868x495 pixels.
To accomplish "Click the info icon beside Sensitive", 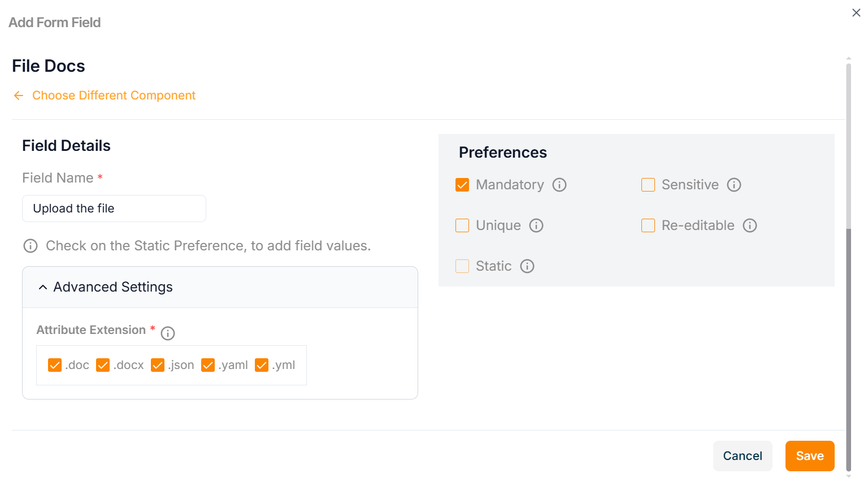I will tap(734, 185).
